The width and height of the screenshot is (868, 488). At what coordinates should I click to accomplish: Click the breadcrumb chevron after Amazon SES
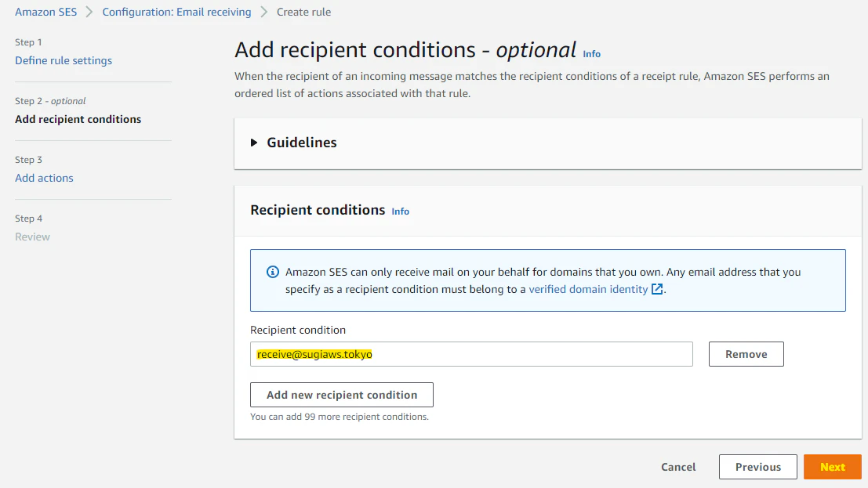click(89, 13)
